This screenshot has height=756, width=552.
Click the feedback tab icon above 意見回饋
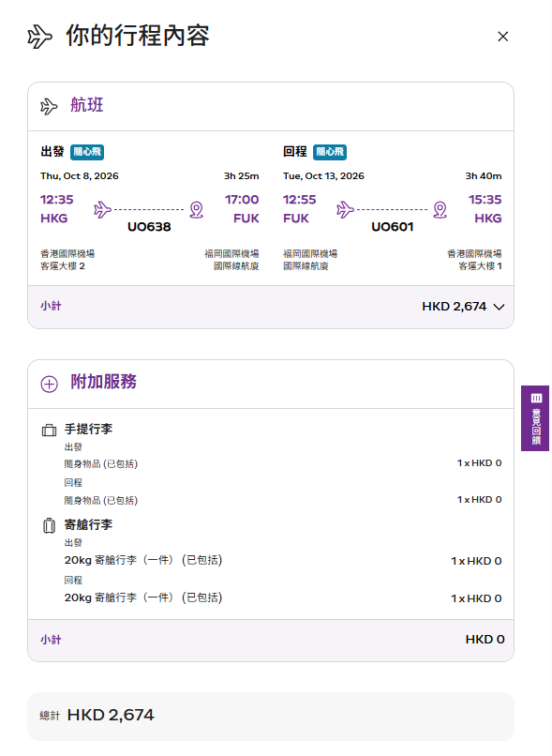pyautogui.click(x=537, y=399)
